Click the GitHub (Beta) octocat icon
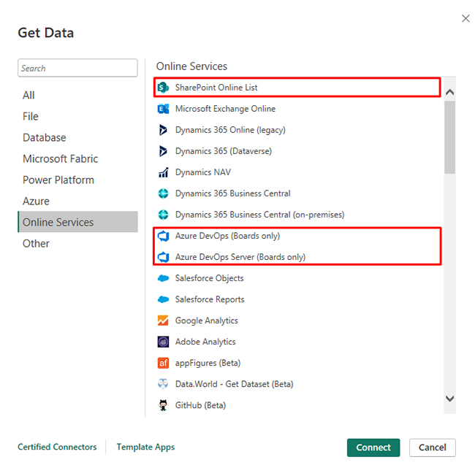Viewport: 475px width, 476px height. pyautogui.click(x=163, y=405)
